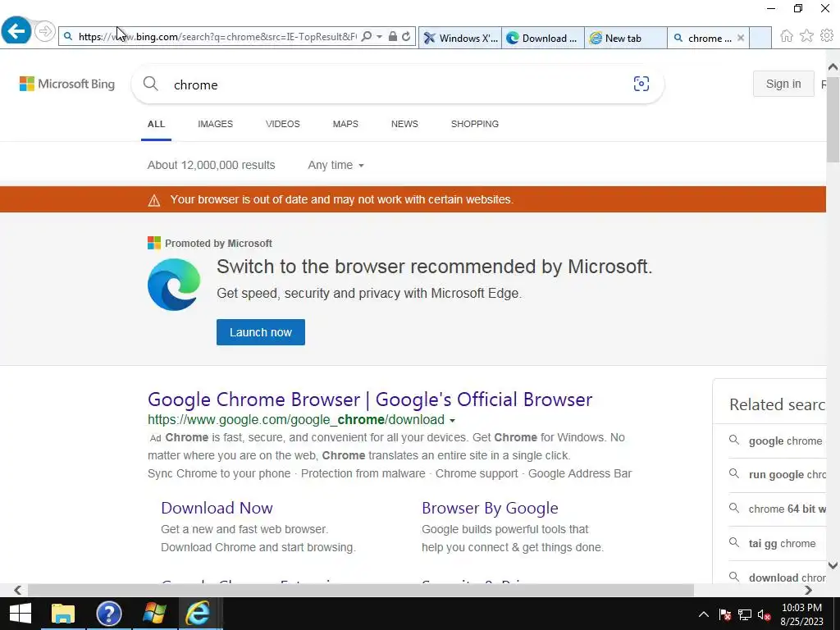
Task: Click the magnifier icon in Bing search box
Action: (151, 84)
